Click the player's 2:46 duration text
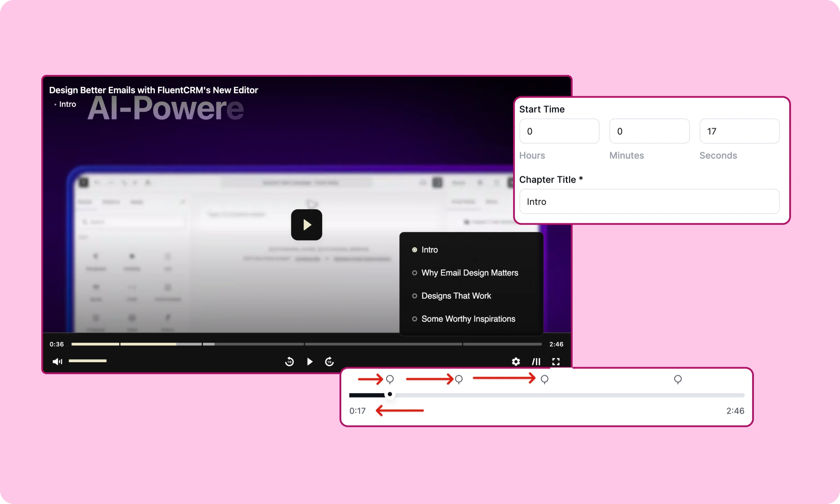The width and height of the screenshot is (840, 504). coord(556,344)
